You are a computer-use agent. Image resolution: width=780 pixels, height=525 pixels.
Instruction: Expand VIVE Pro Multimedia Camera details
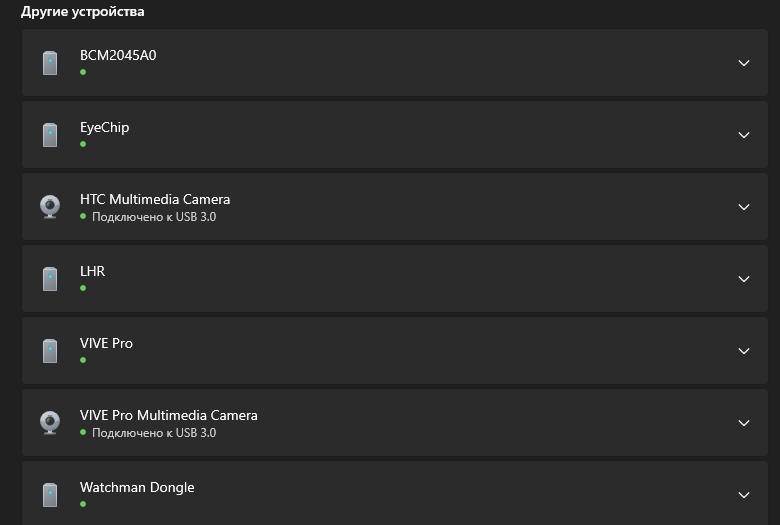[743, 423]
